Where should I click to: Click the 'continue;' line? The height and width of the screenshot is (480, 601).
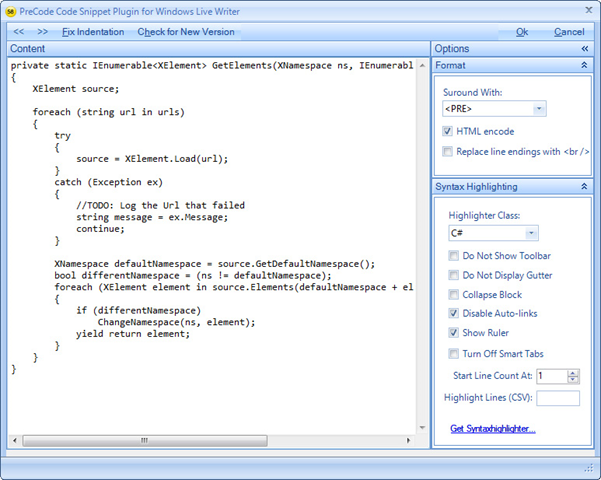(100, 229)
